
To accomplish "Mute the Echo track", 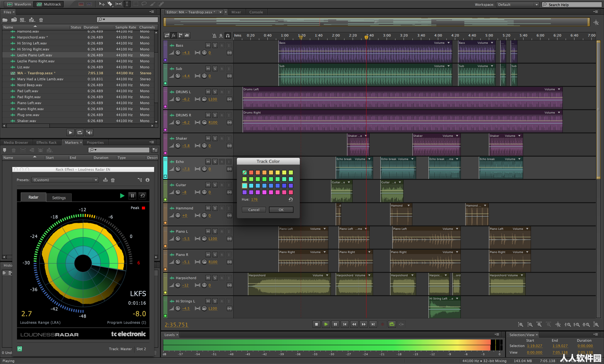I will [208, 162].
